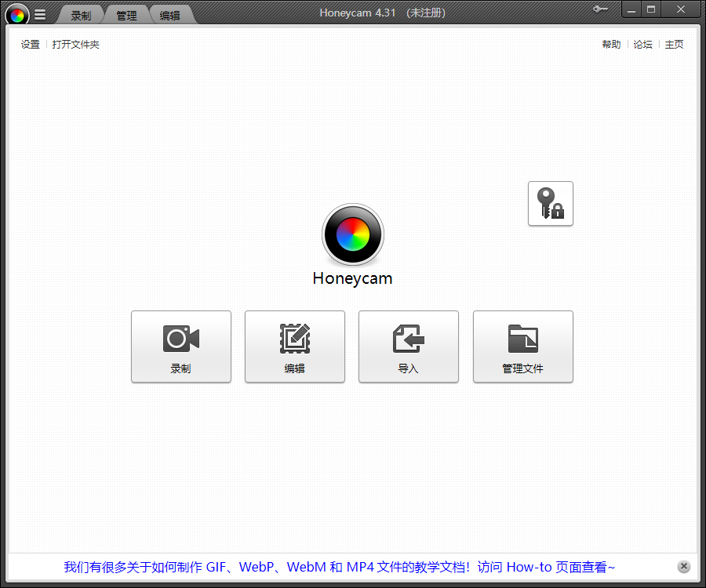This screenshot has width=706, height=588.
Task: Click the 导入 import button
Action: (x=409, y=347)
